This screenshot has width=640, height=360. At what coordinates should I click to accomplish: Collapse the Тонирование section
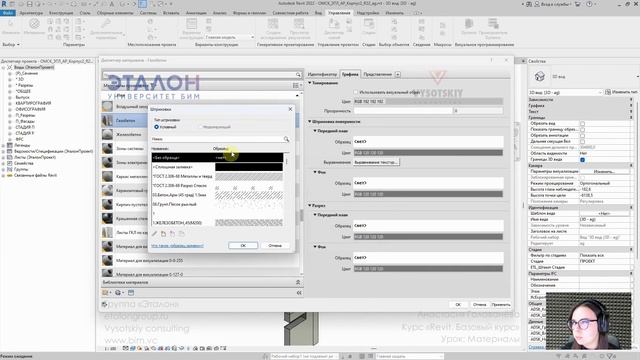(x=310, y=83)
